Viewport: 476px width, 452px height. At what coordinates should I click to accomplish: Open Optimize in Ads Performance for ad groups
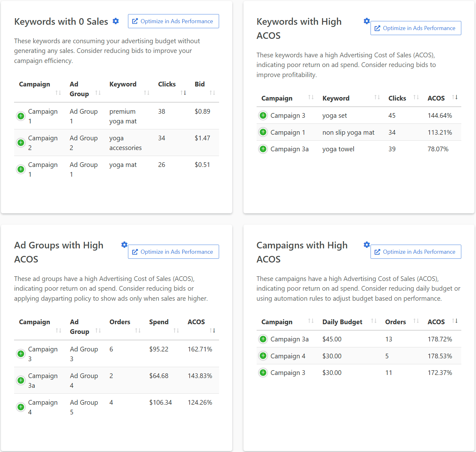173,252
